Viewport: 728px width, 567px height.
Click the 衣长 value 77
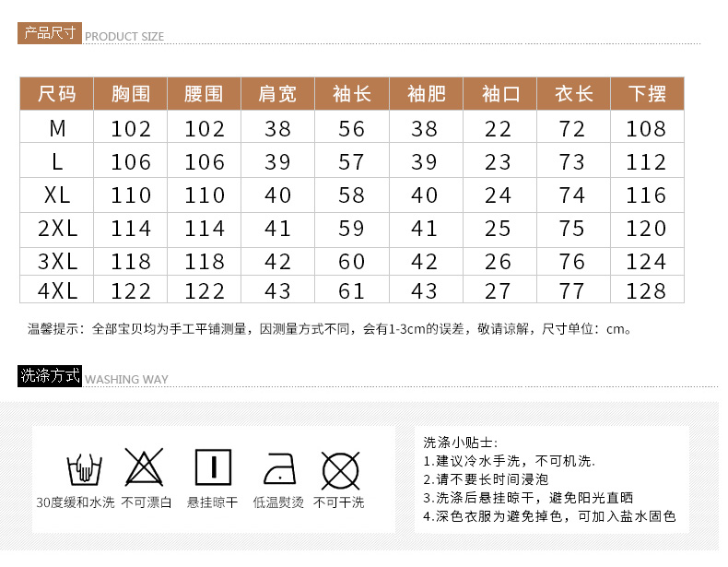pos(571,291)
